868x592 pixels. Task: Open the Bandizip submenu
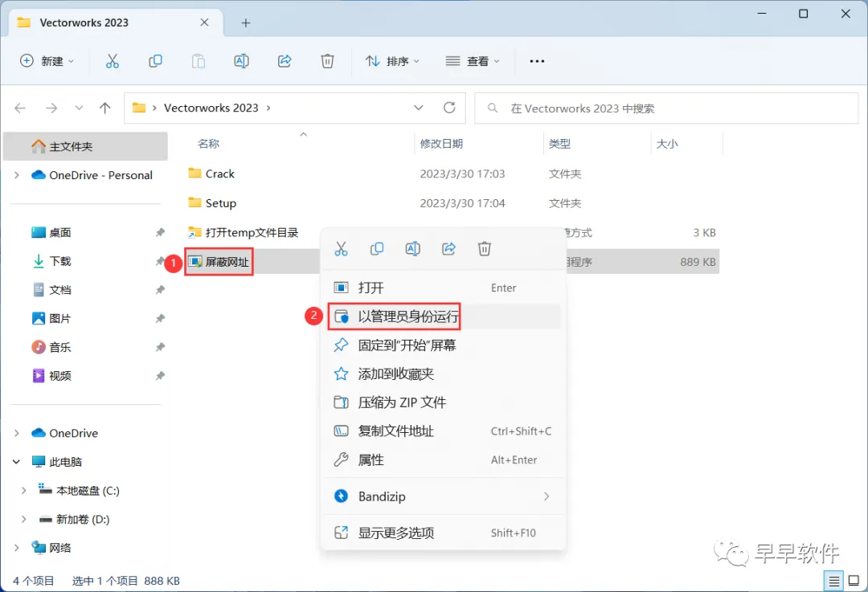tap(443, 496)
